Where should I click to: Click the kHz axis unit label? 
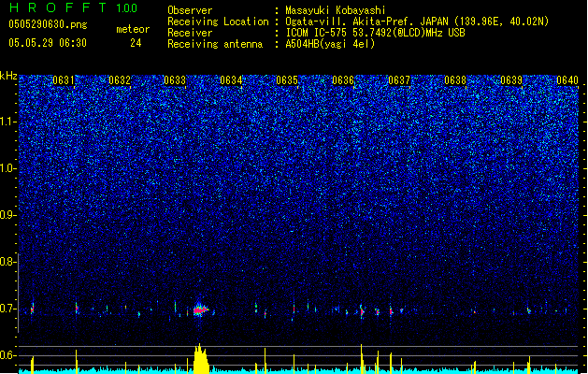[8, 76]
